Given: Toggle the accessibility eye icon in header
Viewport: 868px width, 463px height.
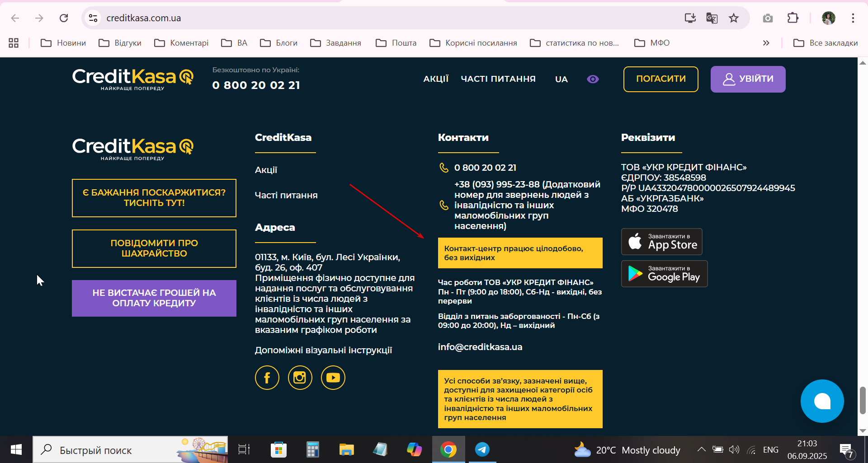Looking at the screenshot, I should (593, 79).
